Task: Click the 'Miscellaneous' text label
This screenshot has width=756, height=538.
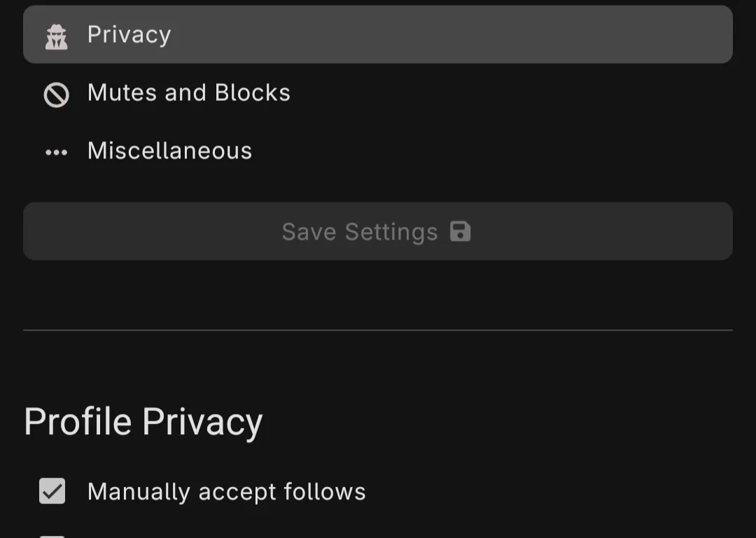Action: coord(169,151)
